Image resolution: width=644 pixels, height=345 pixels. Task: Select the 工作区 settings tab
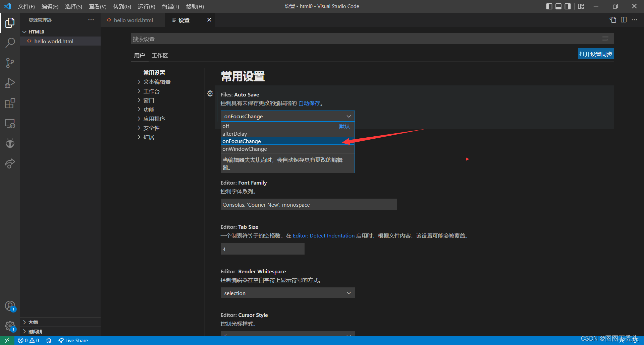[160, 55]
